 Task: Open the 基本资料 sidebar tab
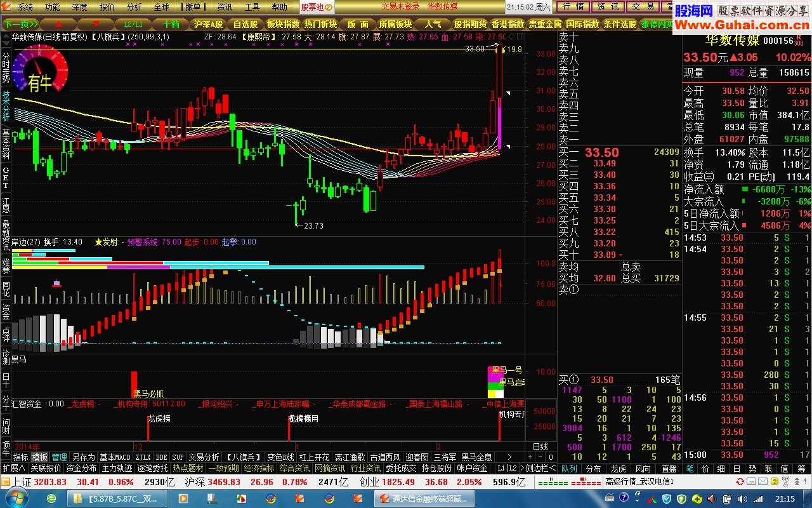(x=6, y=144)
